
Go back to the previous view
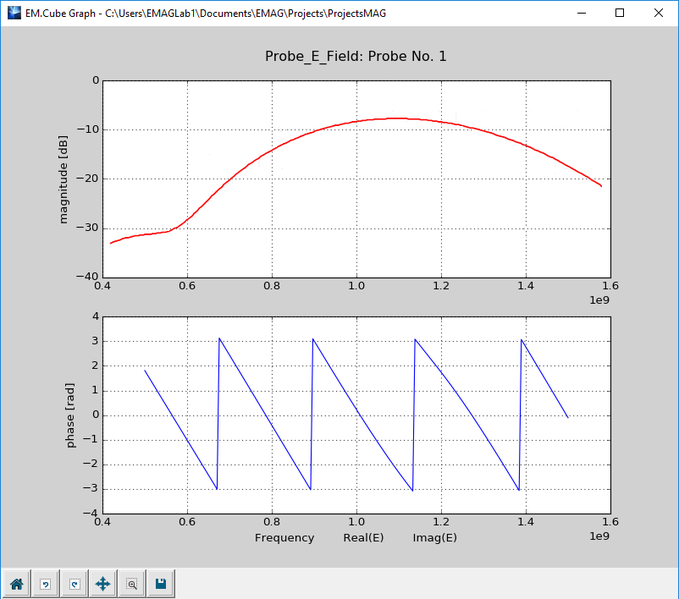pyautogui.click(x=45, y=583)
